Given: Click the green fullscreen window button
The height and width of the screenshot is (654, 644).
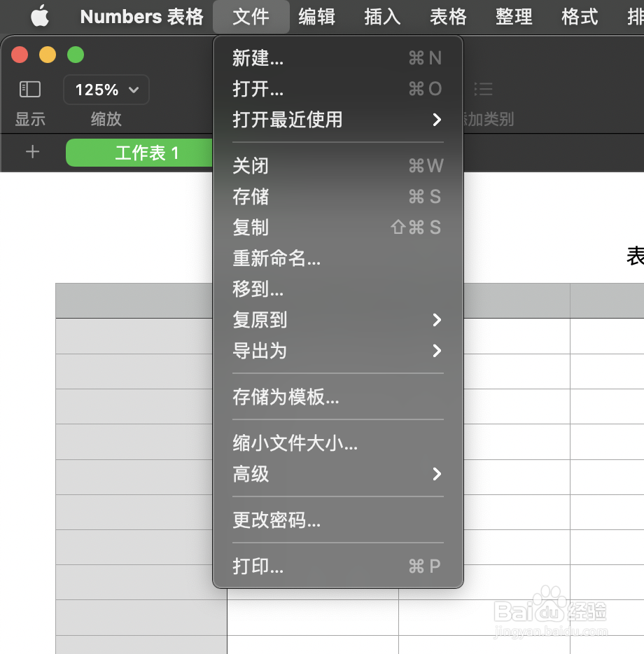Looking at the screenshot, I should 76,55.
